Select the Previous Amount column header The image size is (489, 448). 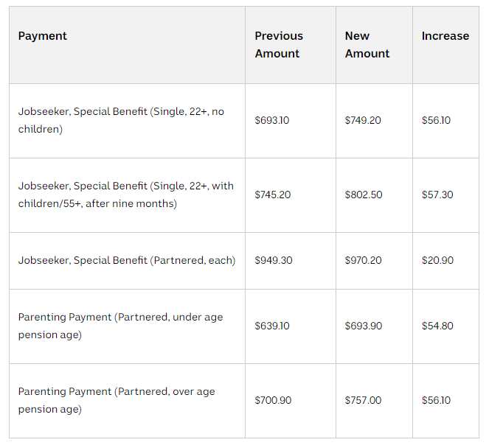point(279,45)
